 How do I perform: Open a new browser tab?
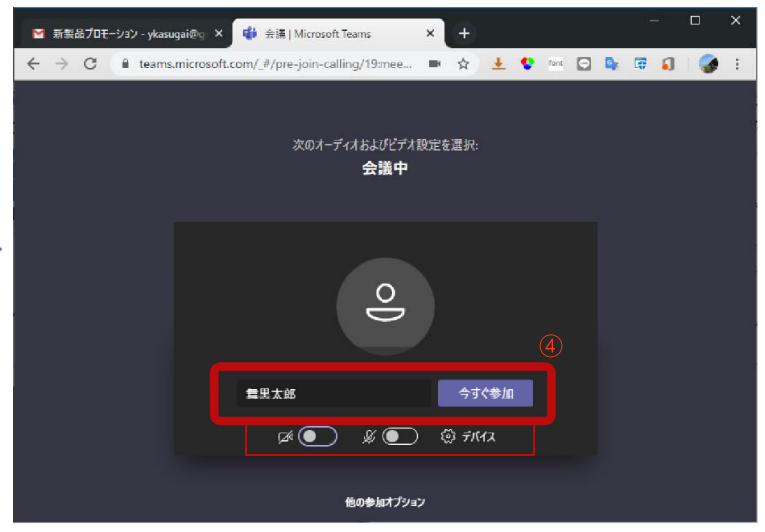[x=463, y=33]
